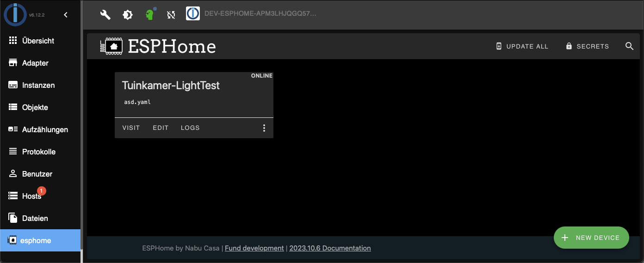Go to Instanzen in the sidebar
Screen dimensions: 644x263
pos(40,85)
